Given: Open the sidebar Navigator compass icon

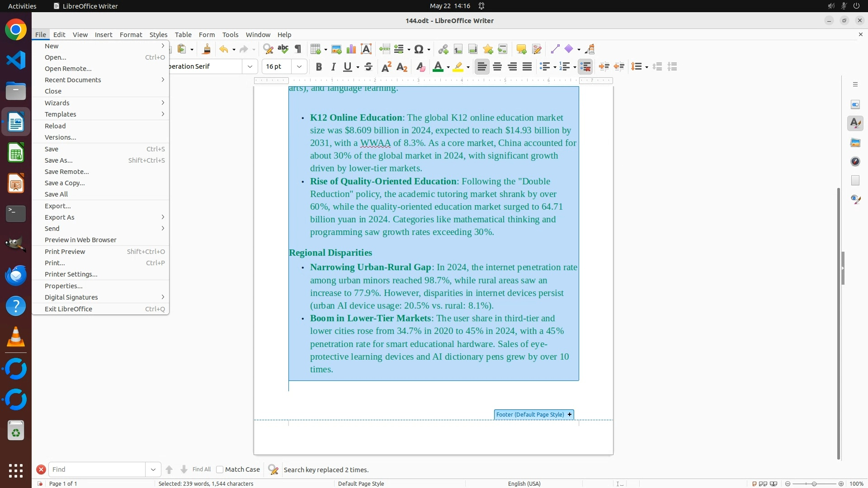Looking at the screenshot, I should click(x=855, y=162).
